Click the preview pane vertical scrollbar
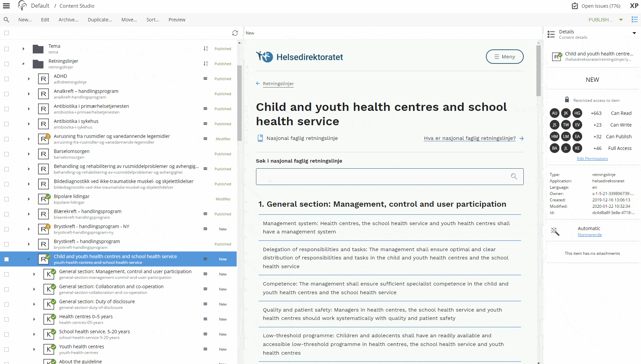The height and width of the screenshot is (364, 641). coord(538,71)
